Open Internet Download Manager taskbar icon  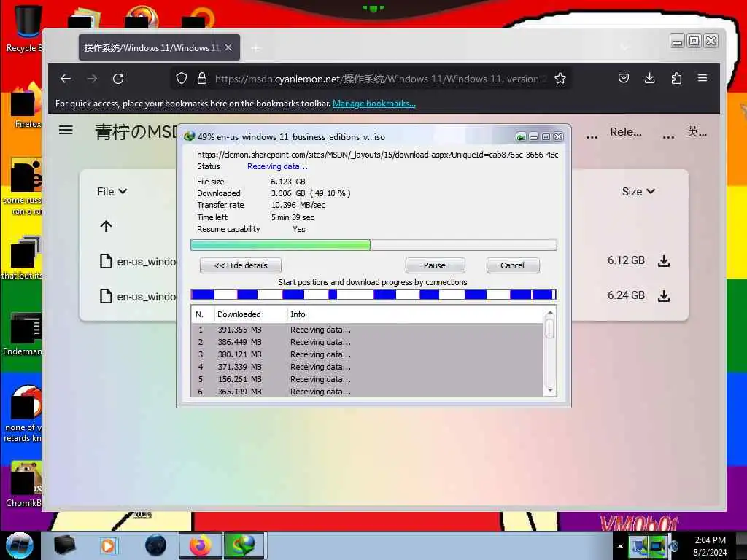[x=243, y=545]
